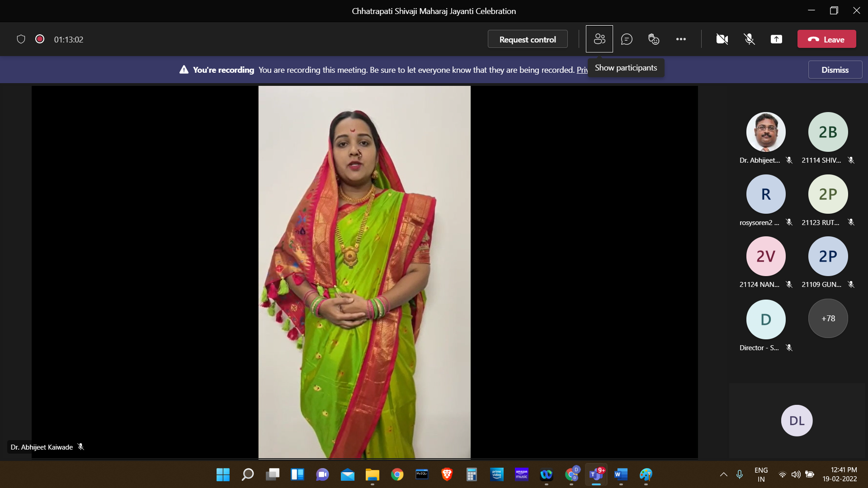Open MySQL app in taskbar

pos(422,474)
